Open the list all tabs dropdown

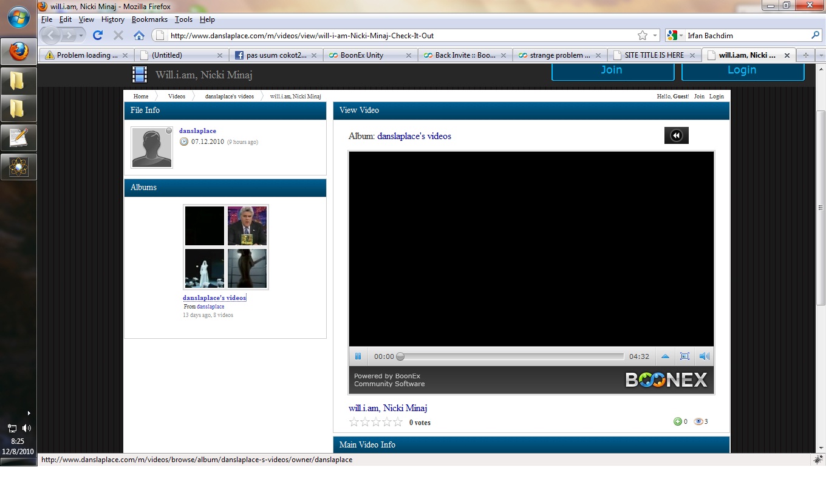pyautogui.click(x=821, y=55)
